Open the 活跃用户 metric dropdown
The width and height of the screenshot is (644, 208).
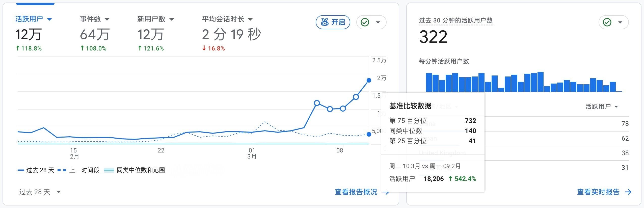point(49,19)
